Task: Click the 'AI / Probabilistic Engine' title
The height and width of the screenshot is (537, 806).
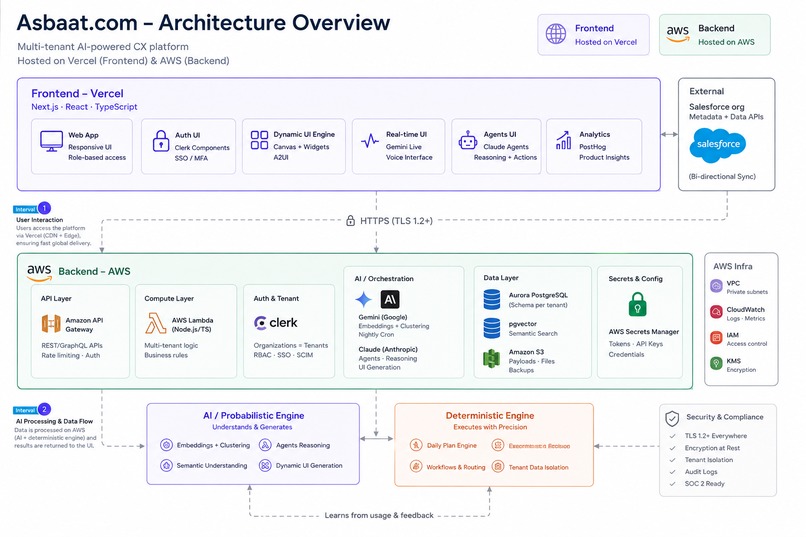Action: pos(253,416)
